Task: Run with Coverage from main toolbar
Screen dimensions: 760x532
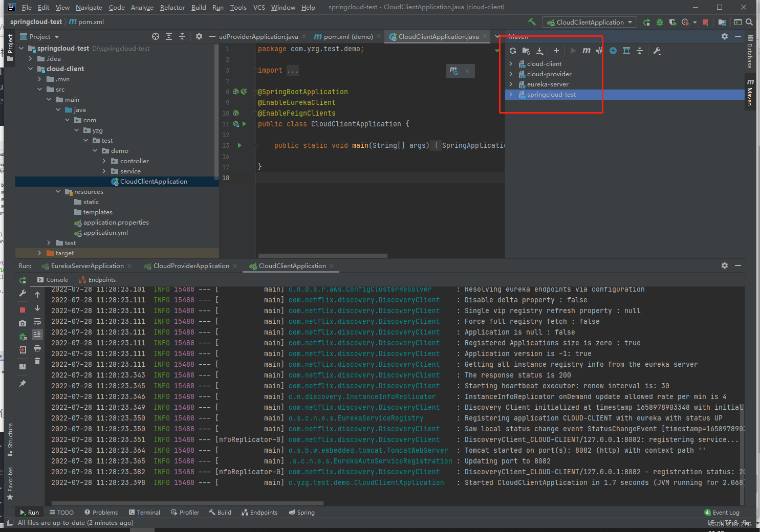Action: click(x=672, y=22)
